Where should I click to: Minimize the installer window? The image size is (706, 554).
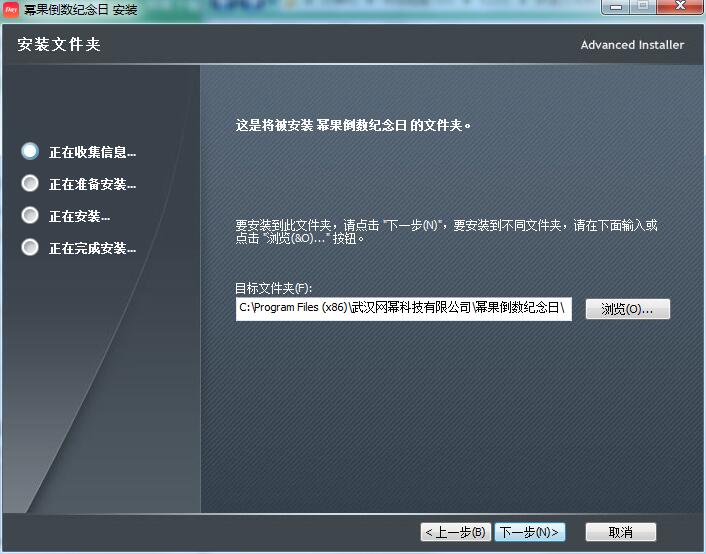click(x=615, y=7)
